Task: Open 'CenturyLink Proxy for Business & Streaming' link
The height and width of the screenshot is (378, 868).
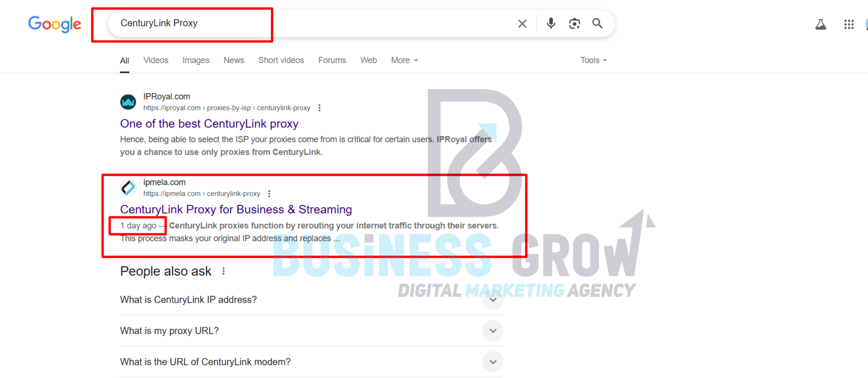Action: click(x=236, y=209)
